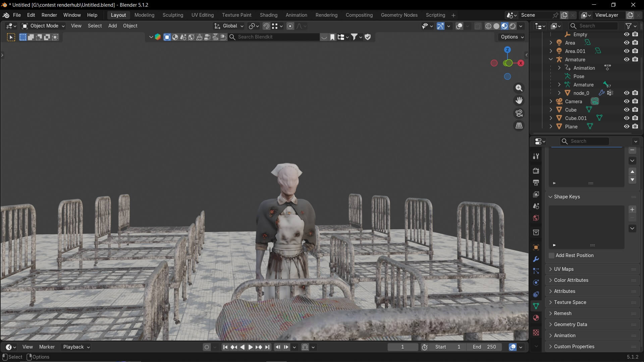Switch perspective/orthographic grid icon
The height and width of the screenshot is (362, 644).
point(519,126)
